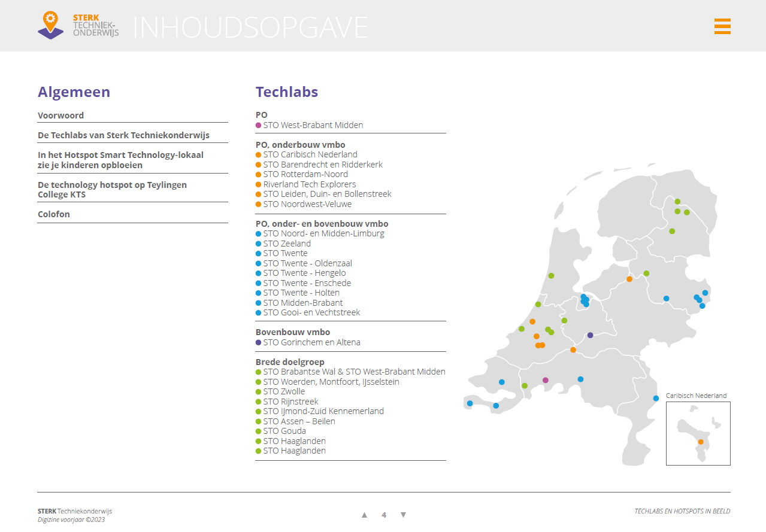Go to the previous page arrow

coord(364,515)
